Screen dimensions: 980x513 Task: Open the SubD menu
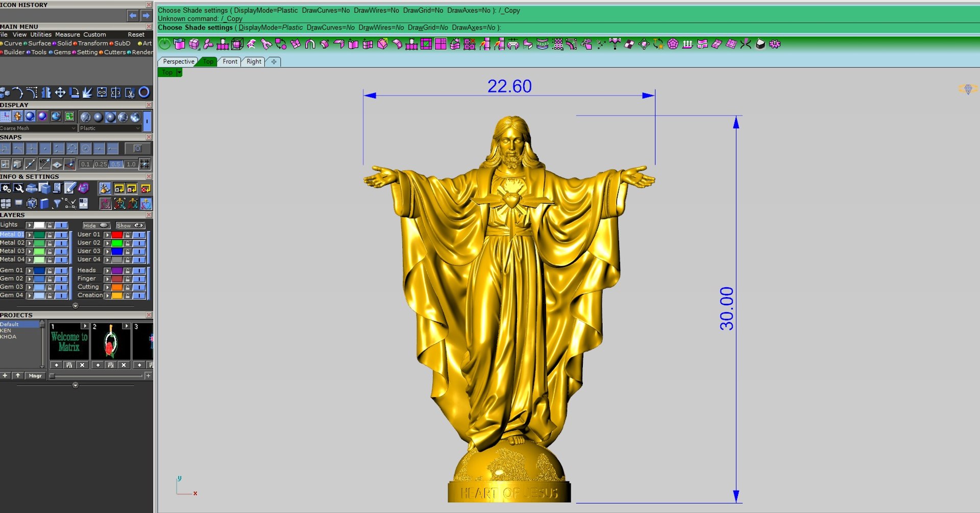(x=122, y=43)
